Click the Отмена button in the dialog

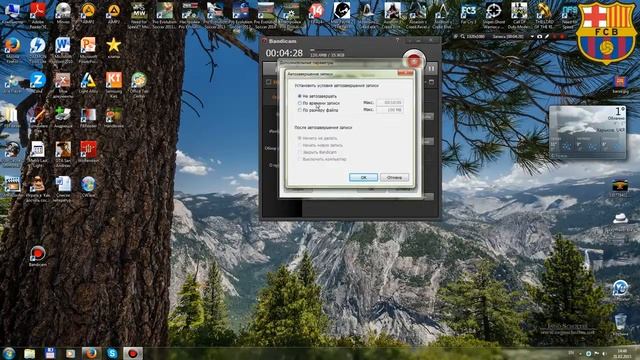pyautogui.click(x=394, y=178)
